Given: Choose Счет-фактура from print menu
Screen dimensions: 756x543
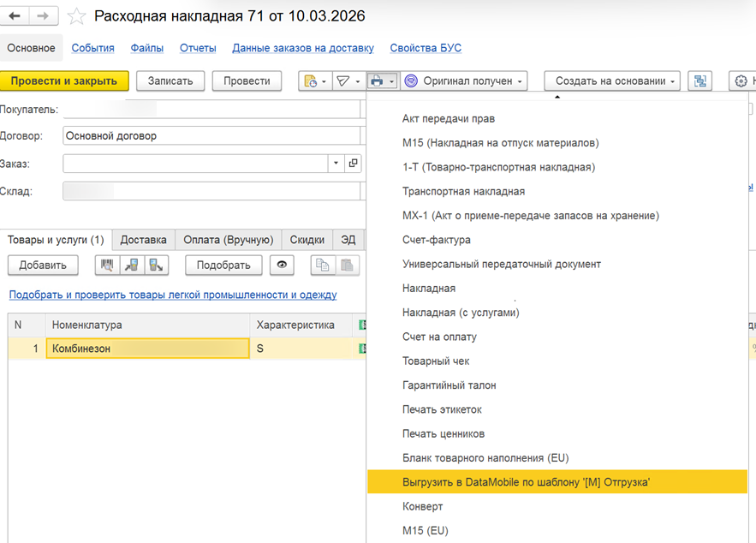Looking at the screenshot, I should click(436, 240).
